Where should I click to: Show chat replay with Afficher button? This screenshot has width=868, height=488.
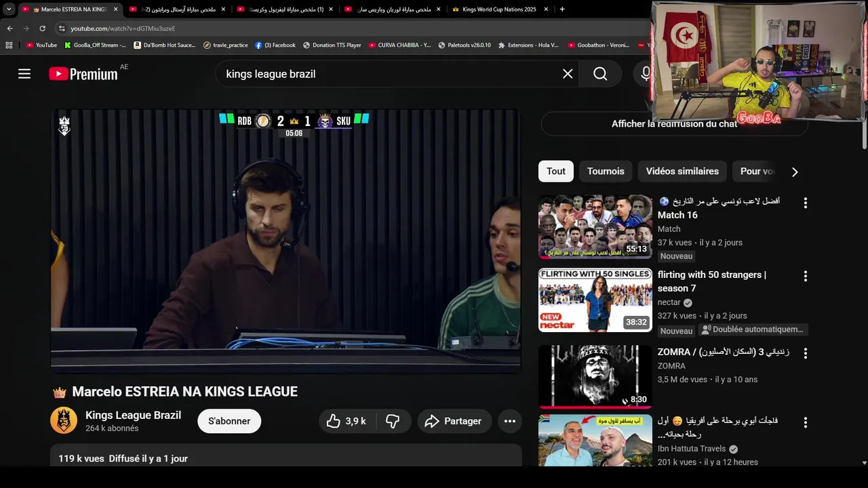point(674,124)
